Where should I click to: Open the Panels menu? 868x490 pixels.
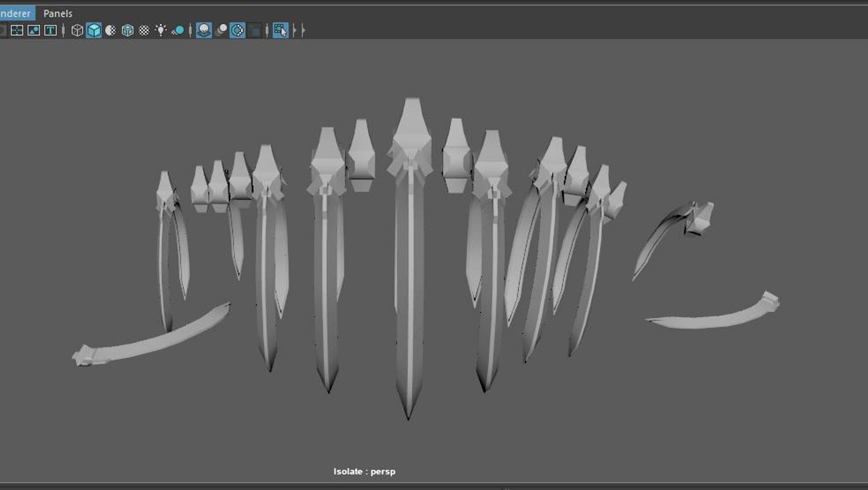coord(58,13)
